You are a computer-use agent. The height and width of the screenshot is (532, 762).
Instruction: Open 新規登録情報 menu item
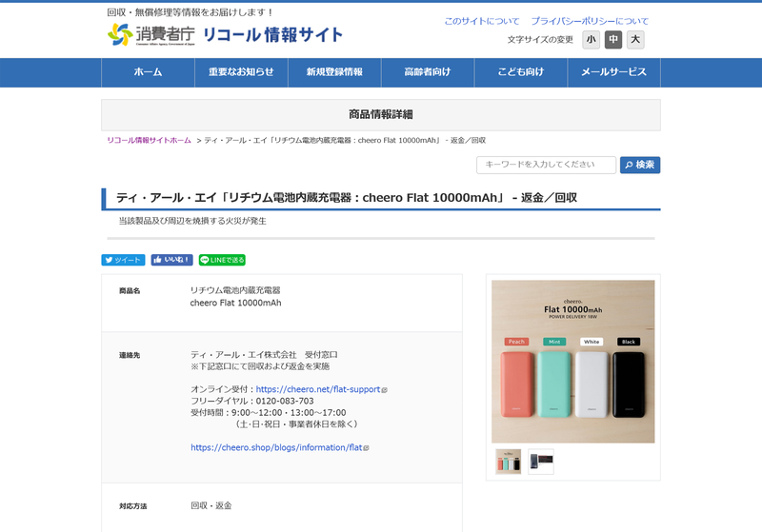click(x=334, y=72)
